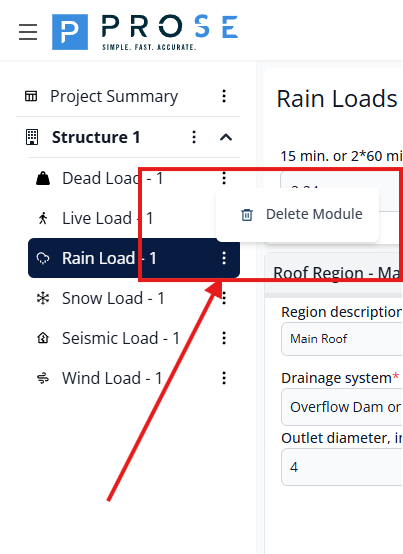The width and height of the screenshot is (403, 554).
Task: Open the Seismic Load - 1 module
Action: click(121, 338)
